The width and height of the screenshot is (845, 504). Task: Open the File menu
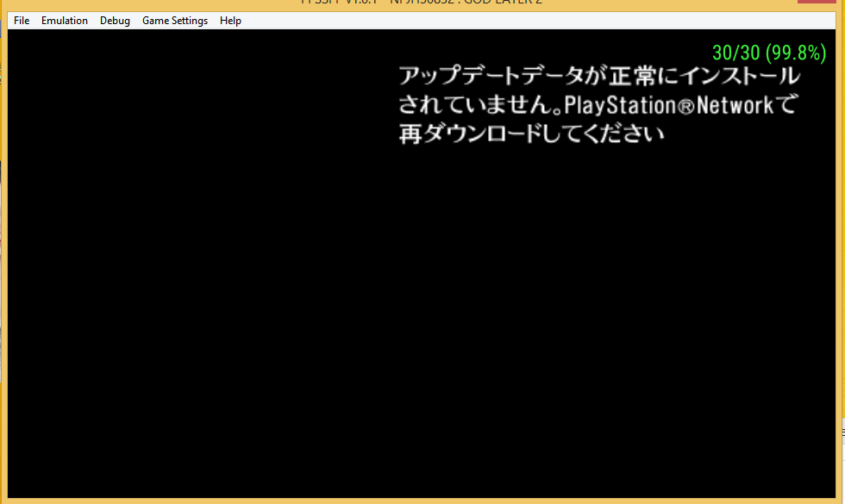pos(22,21)
